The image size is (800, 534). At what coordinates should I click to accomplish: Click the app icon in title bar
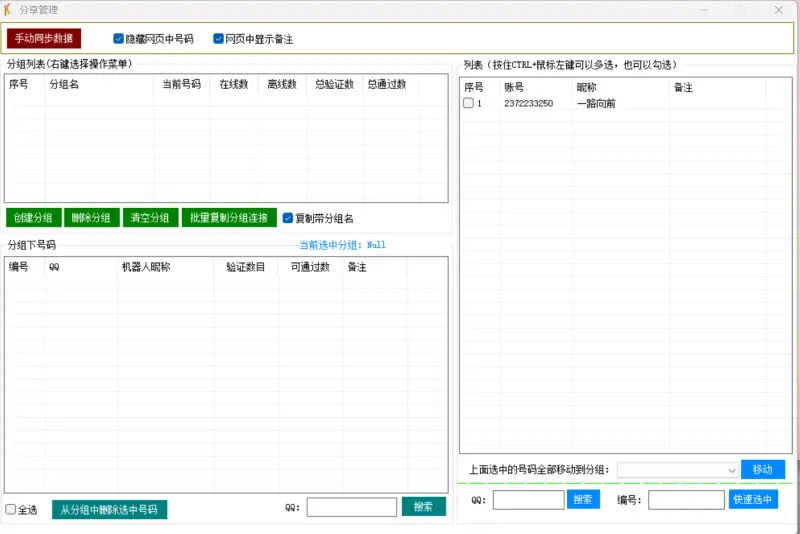click(x=9, y=9)
